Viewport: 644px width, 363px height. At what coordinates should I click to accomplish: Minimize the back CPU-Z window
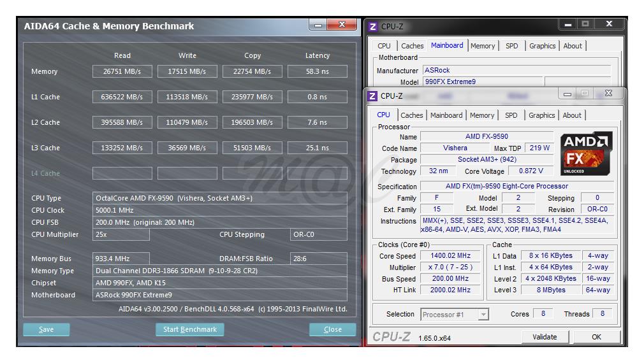tap(568, 24)
